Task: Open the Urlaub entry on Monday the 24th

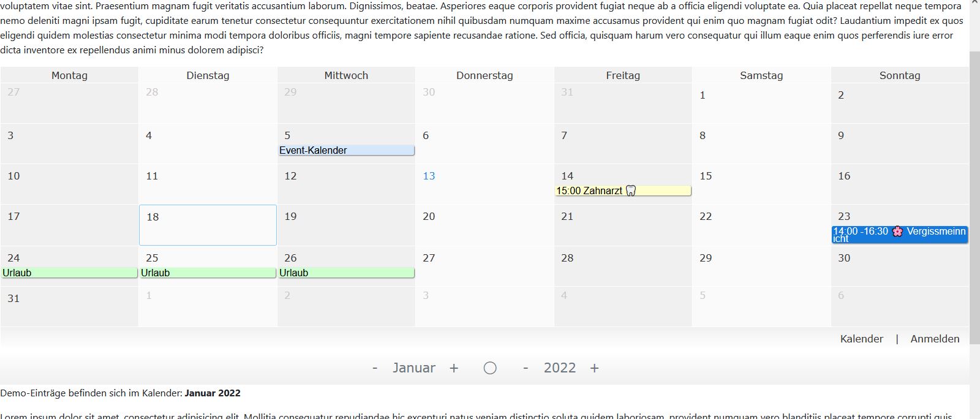Action: pyautogui.click(x=69, y=273)
